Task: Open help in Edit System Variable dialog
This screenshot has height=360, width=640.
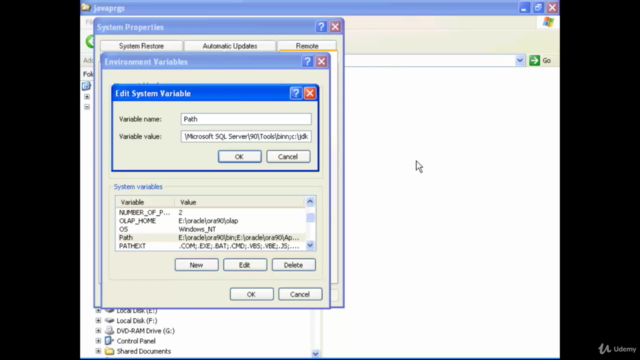Action: click(296, 93)
